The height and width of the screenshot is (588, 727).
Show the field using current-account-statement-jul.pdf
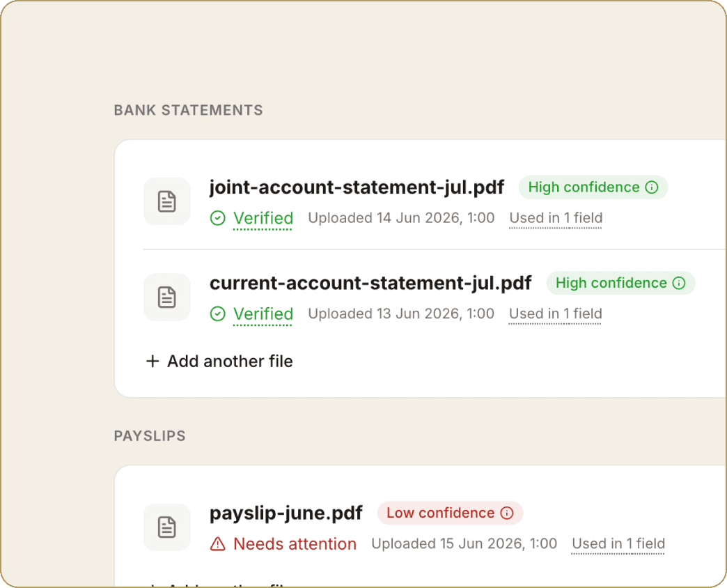click(x=555, y=314)
